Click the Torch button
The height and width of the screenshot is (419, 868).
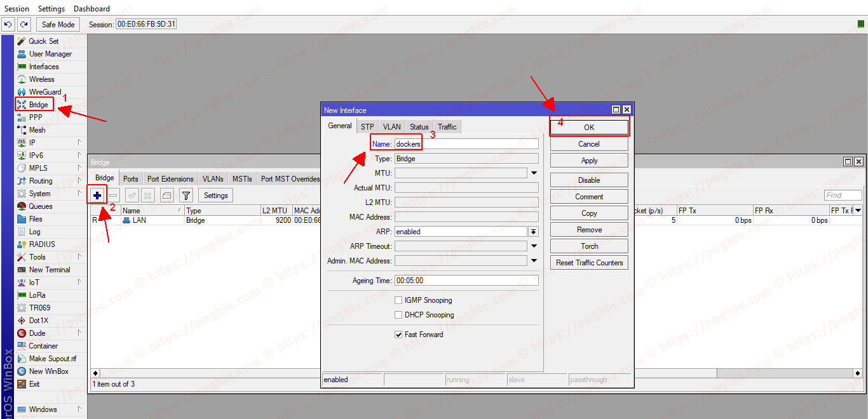click(589, 246)
